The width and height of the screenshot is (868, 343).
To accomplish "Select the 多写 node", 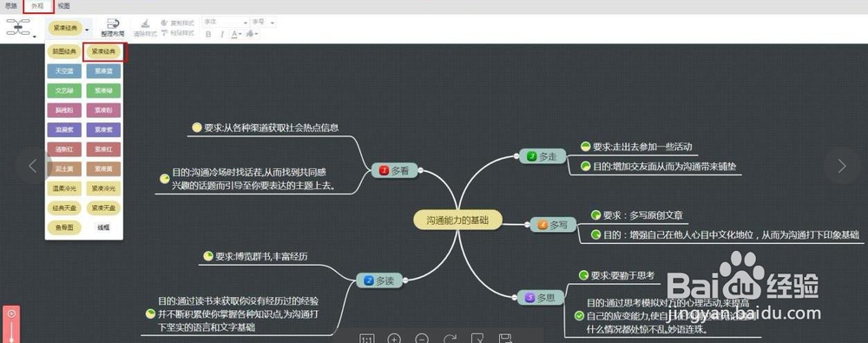I will pyautogui.click(x=554, y=225).
